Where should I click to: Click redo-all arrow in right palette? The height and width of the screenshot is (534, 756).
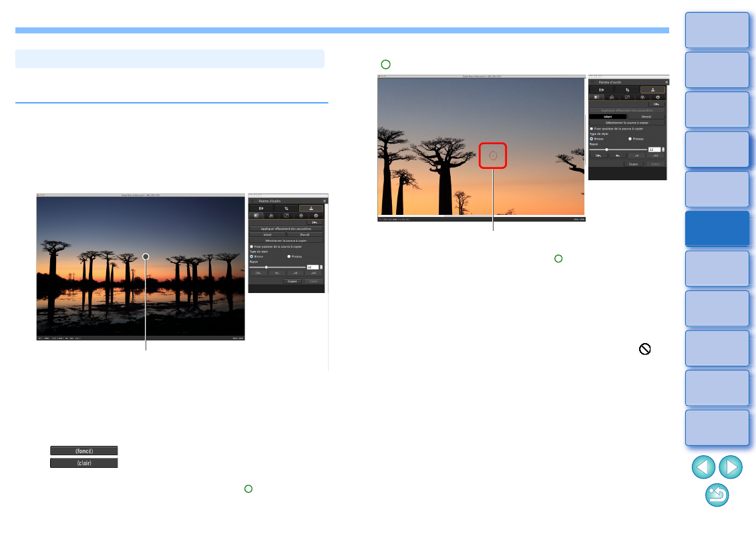pyautogui.click(x=655, y=156)
